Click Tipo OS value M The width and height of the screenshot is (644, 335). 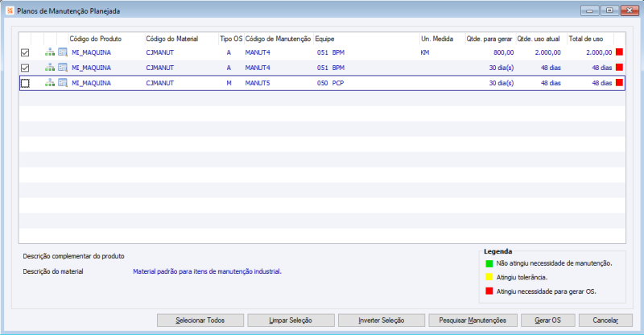point(229,83)
